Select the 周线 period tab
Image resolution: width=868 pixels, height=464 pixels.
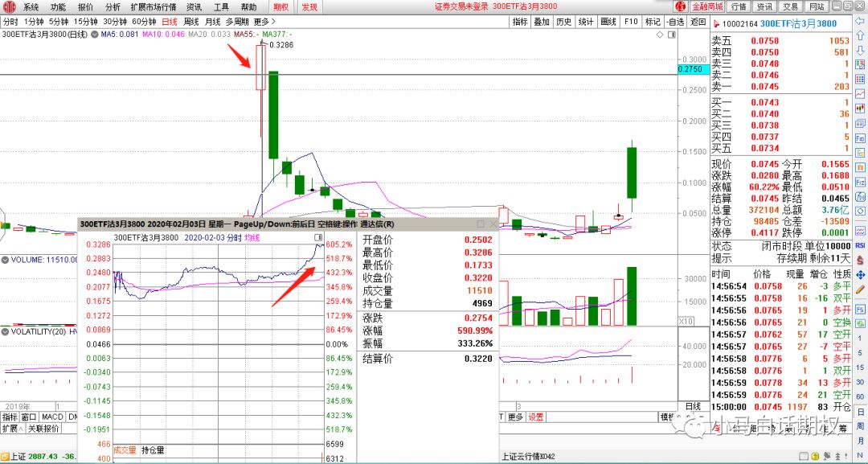191,22
